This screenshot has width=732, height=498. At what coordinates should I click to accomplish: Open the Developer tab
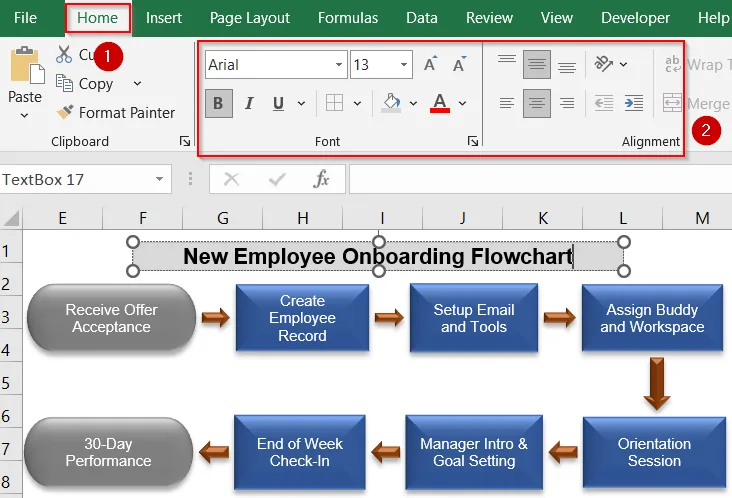tap(635, 18)
